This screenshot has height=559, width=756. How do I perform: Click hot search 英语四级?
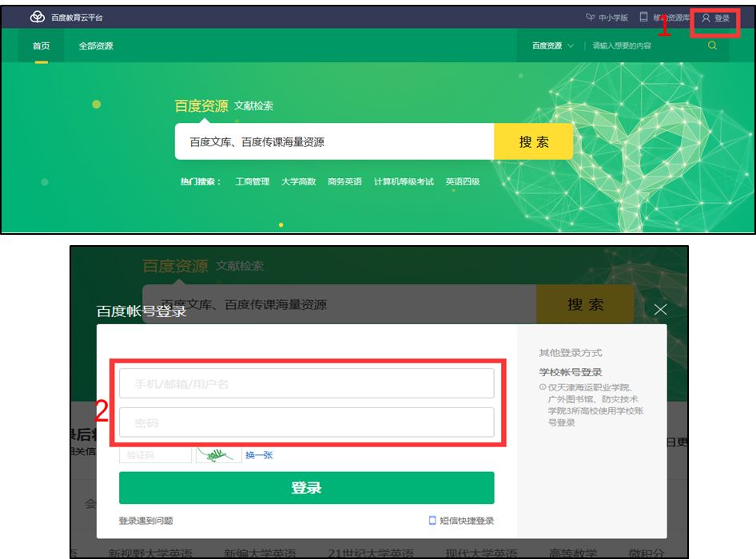(x=463, y=182)
